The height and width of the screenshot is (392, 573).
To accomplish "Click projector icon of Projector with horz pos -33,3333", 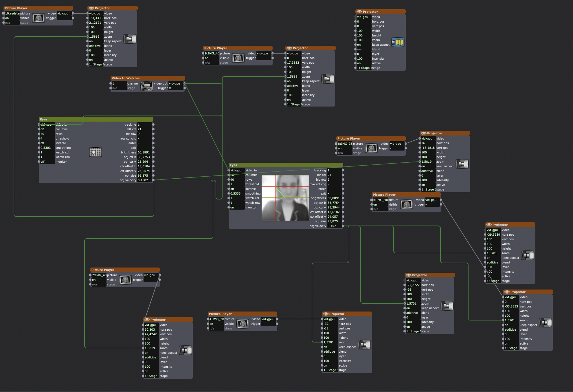I will pos(130,39).
